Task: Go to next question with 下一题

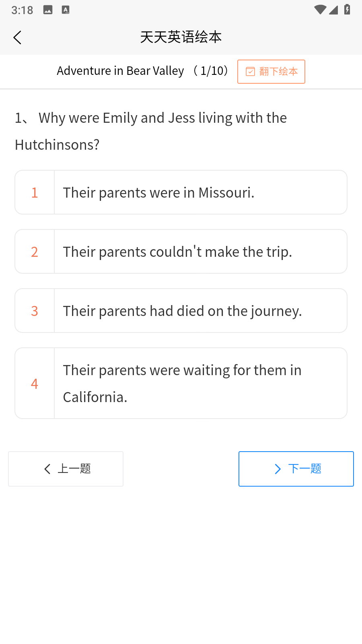Action: pyautogui.click(x=296, y=469)
